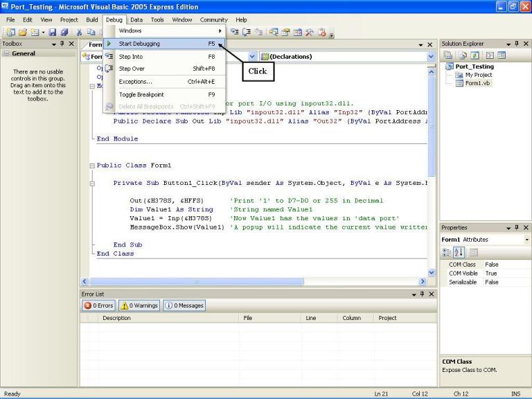Viewport: 532px width, 399px height.
Task: Click the code editor horizontal scrollbar thumb
Action: 197,281
